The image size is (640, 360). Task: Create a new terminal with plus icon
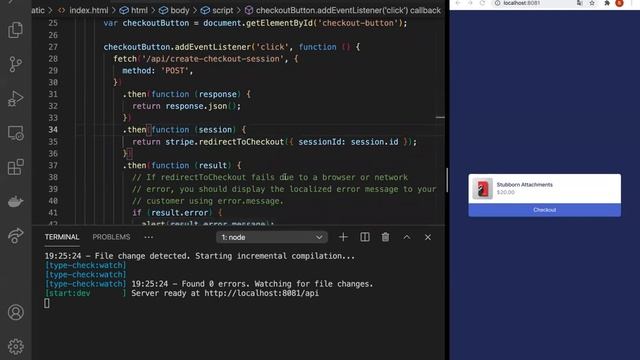point(343,237)
